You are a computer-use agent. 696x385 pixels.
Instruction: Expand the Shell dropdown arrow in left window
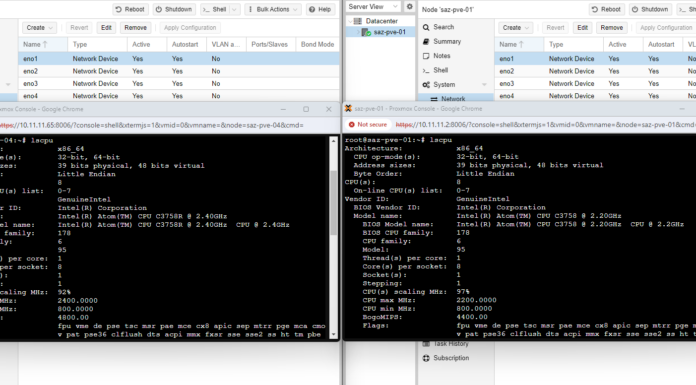click(235, 9)
